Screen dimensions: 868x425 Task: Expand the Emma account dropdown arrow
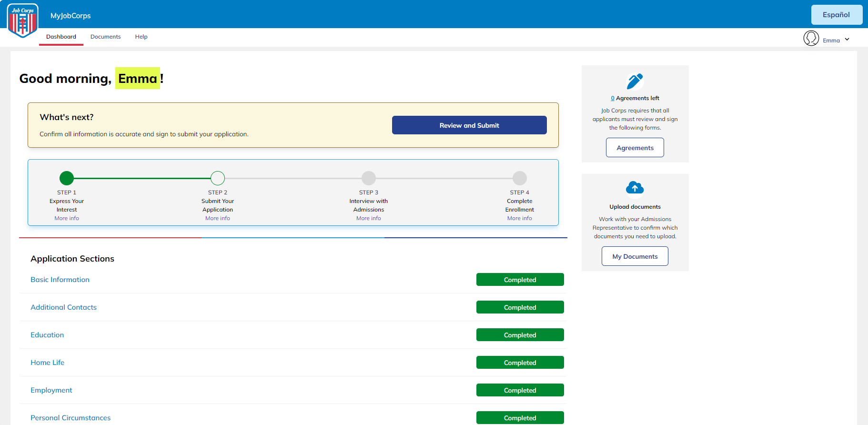coord(847,40)
